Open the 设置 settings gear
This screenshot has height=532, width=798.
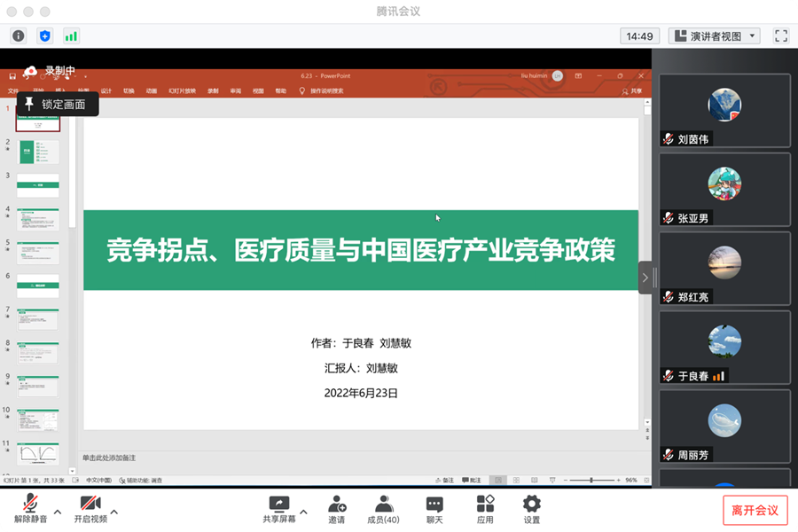click(531, 509)
